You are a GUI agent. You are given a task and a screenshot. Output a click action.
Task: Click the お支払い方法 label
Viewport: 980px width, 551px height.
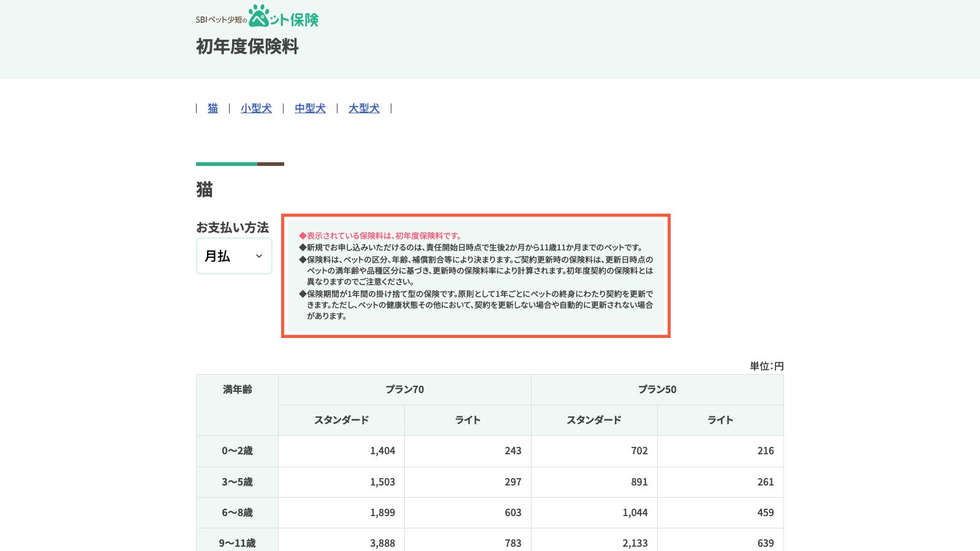[232, 227]
